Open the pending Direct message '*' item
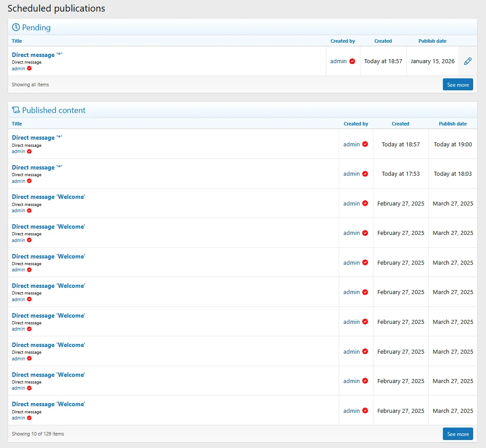Screen dimensions: 486x448 coord(36,54)
